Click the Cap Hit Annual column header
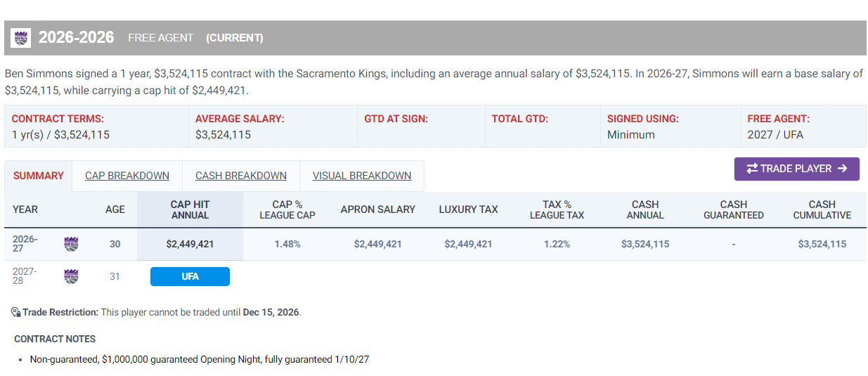 click(x=190, y=209)
